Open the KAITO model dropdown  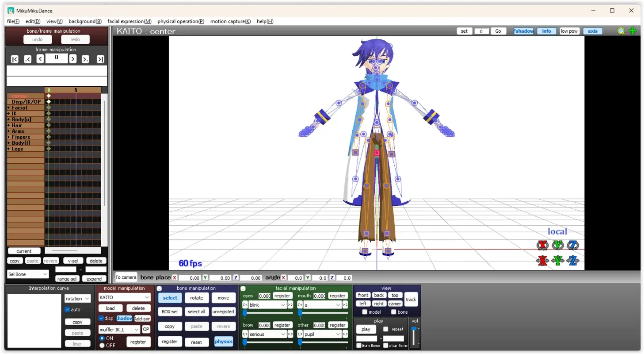pyautogui.click(x=124, y=298)
